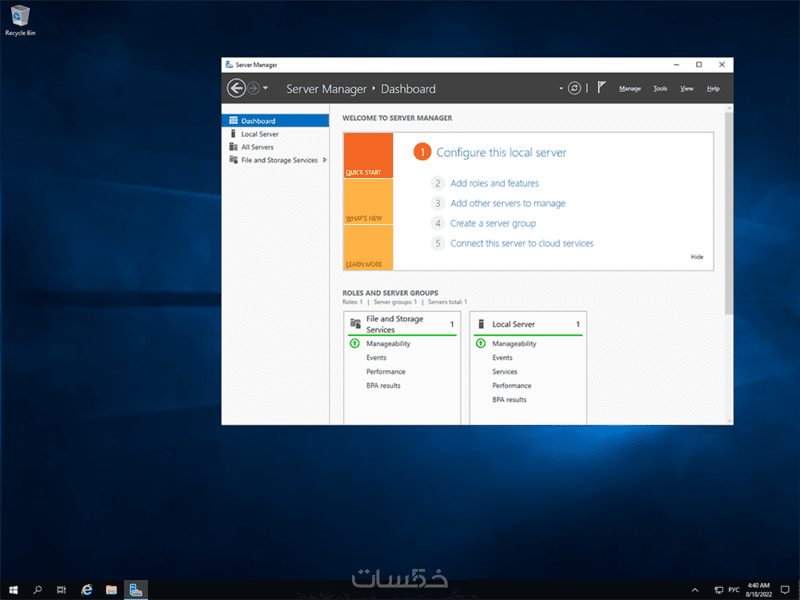800x600 pixels.
Task: Open the Recycle Bin desktop icon
Action: [20, 20]
